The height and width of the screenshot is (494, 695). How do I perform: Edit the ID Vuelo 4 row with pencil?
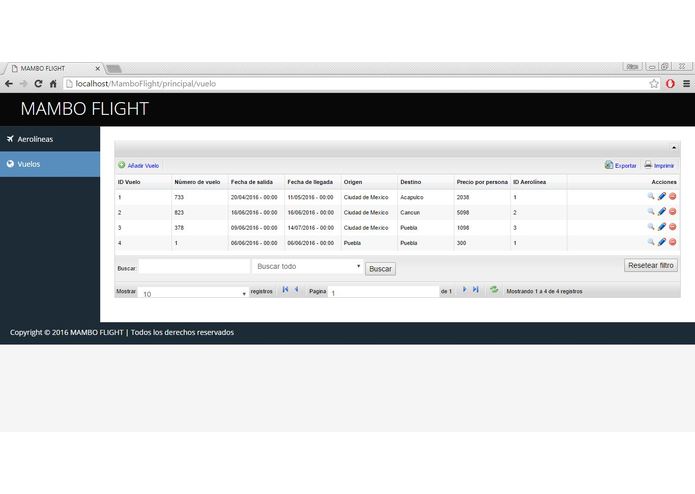[x=662, y=242]
